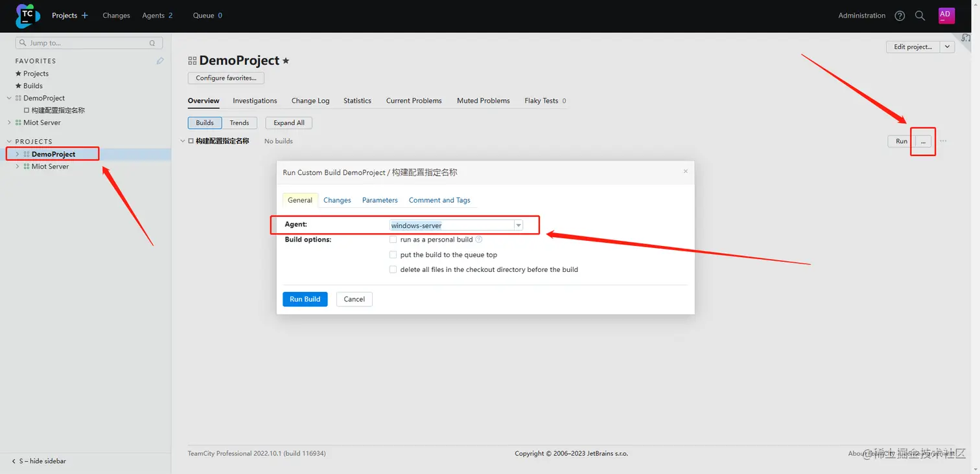Expand DemoProject under Projects in sidebar

coord(17,154)
